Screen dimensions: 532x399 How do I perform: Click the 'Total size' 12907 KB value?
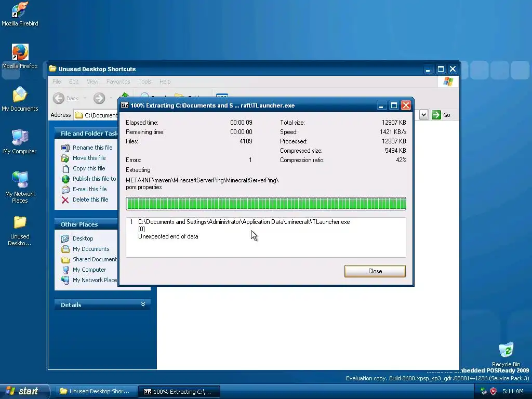tap(394, 123)
